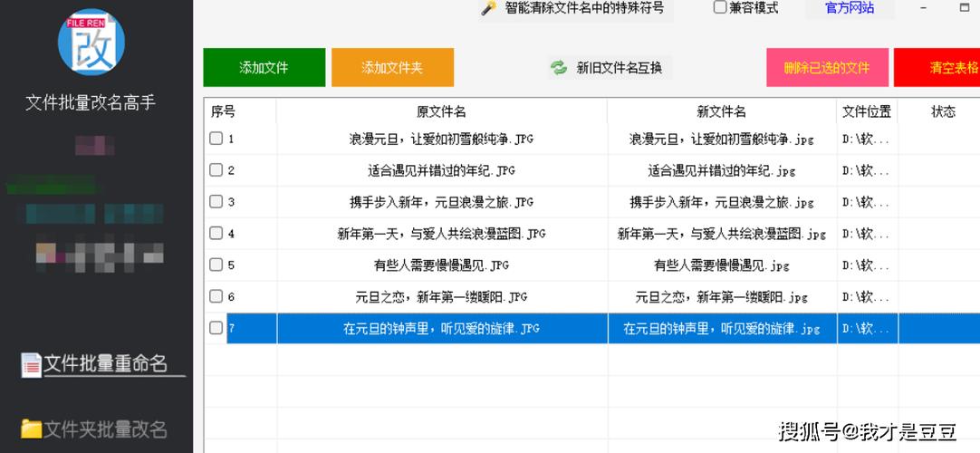Screen dimensions: 980x453
Task: Tick the checkbox for row 6
Action: 216,296
